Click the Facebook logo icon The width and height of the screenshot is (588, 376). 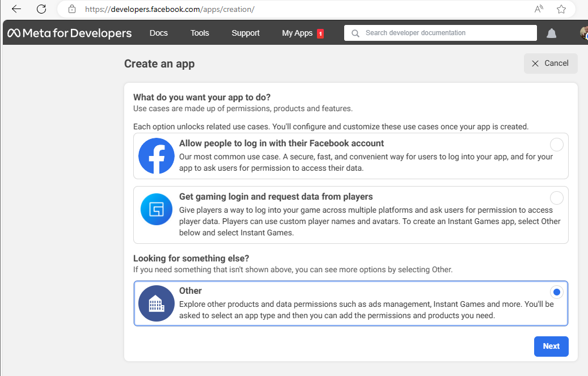pos(156,156)
